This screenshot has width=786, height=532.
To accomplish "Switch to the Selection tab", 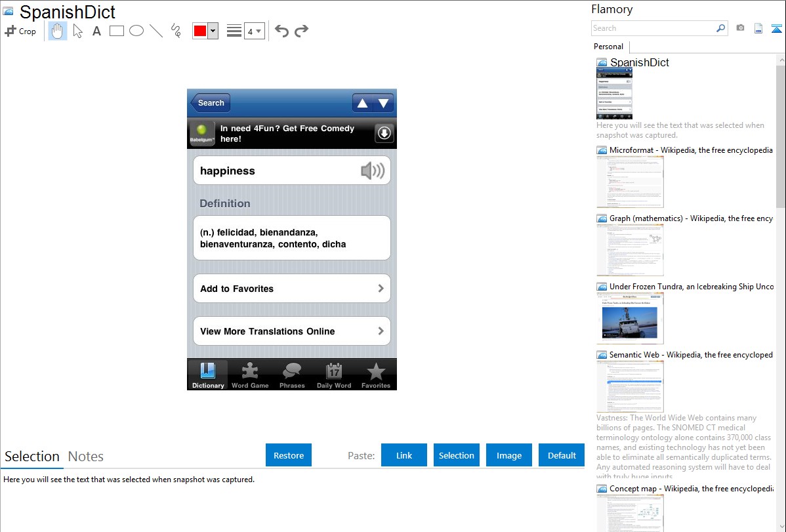I will 32,457.
